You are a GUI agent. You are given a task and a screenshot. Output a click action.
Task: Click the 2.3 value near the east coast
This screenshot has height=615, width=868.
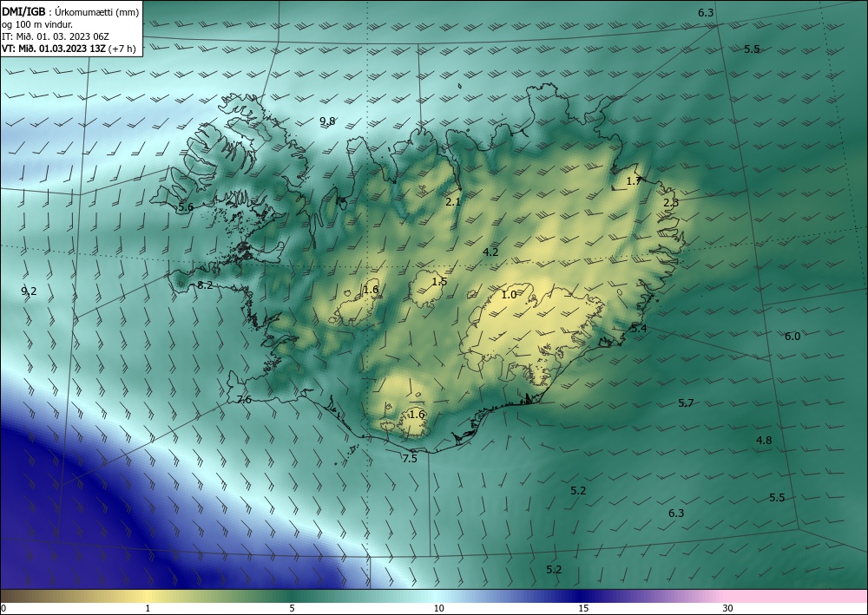tap(671, 202)
